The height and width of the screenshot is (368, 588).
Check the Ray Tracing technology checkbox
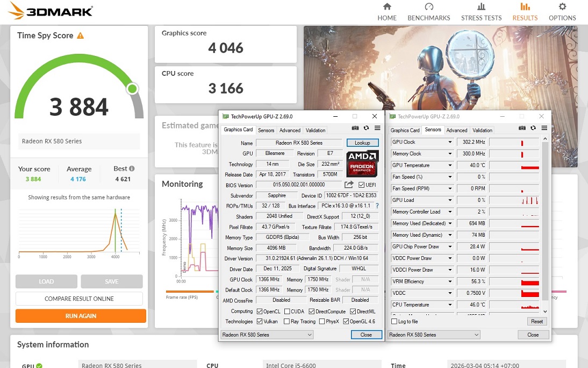pos(287,322)
